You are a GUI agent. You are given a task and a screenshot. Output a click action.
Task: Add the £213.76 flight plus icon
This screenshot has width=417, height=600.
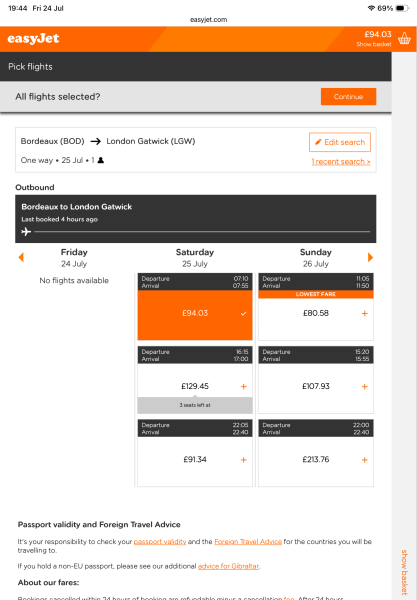pyautogui.click(x=365, y=460)
